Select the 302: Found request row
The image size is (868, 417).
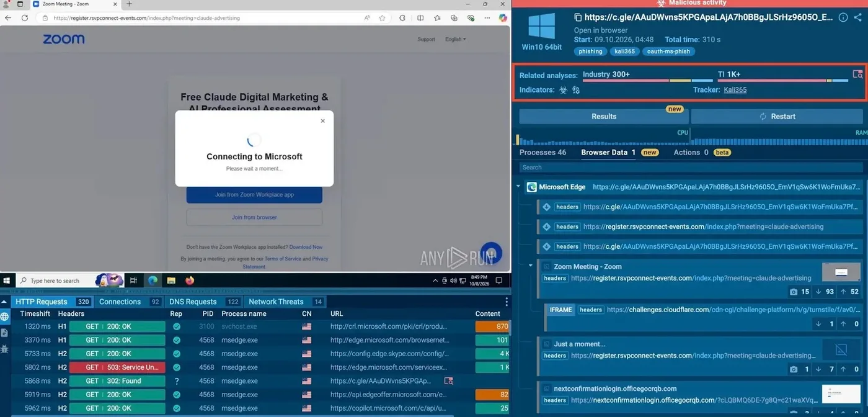tap(260, 381)
